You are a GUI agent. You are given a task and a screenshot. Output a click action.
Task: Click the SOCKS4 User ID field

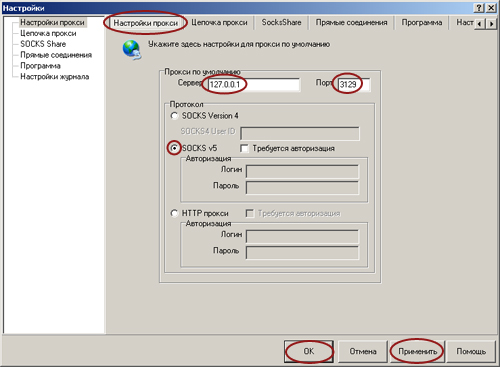tap(300, 133)
